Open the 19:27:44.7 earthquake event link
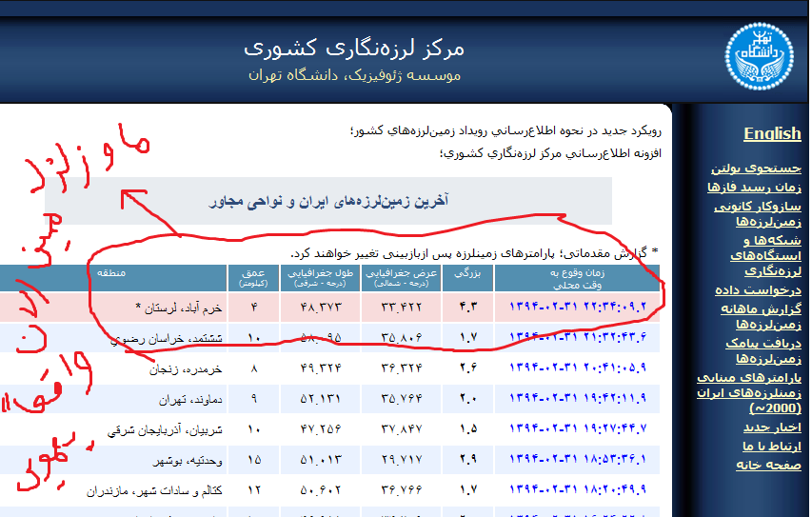The height and width of the screenshot is (517, 812). (x=578, y=429)
